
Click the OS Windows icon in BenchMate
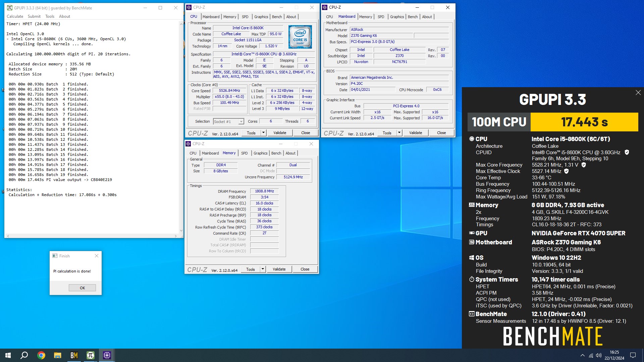point(472,257)
